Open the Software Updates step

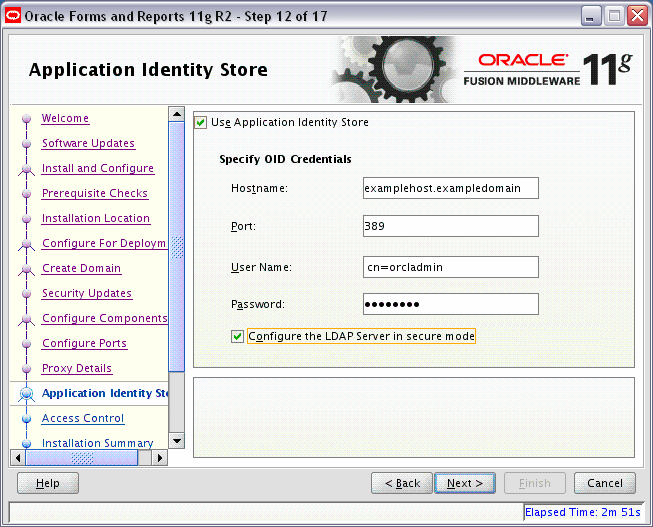pos(88,143)
